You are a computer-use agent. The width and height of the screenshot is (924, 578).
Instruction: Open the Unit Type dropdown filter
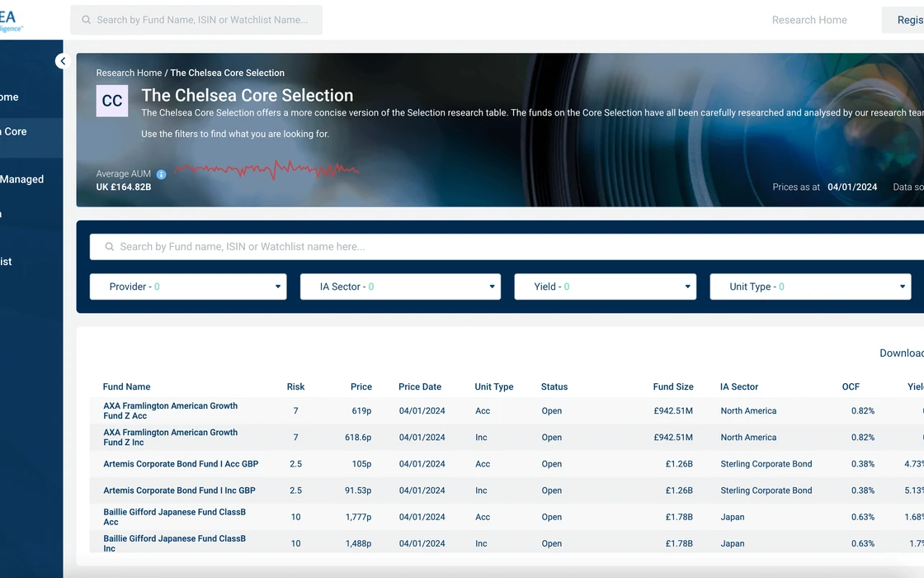point(810,287)
